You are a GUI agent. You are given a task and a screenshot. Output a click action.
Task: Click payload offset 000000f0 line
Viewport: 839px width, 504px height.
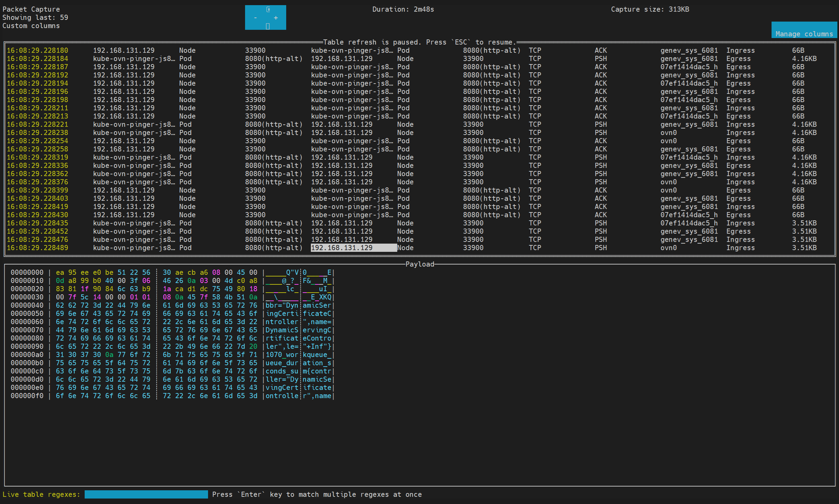pos(27,396)
